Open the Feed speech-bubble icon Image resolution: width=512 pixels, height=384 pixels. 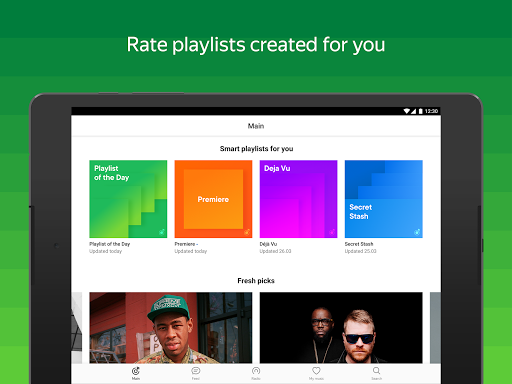pyautogui.click(x=196, y=371)
